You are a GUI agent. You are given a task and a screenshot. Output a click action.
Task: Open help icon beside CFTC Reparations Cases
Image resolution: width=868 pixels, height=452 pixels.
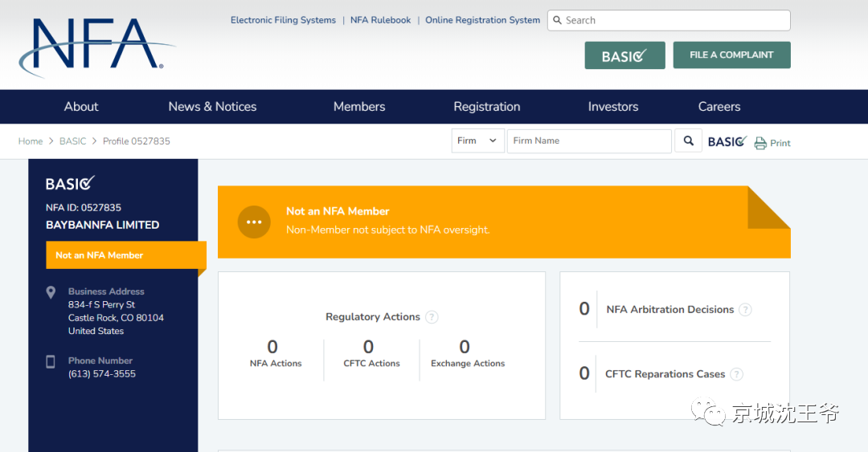click(736, 375)
